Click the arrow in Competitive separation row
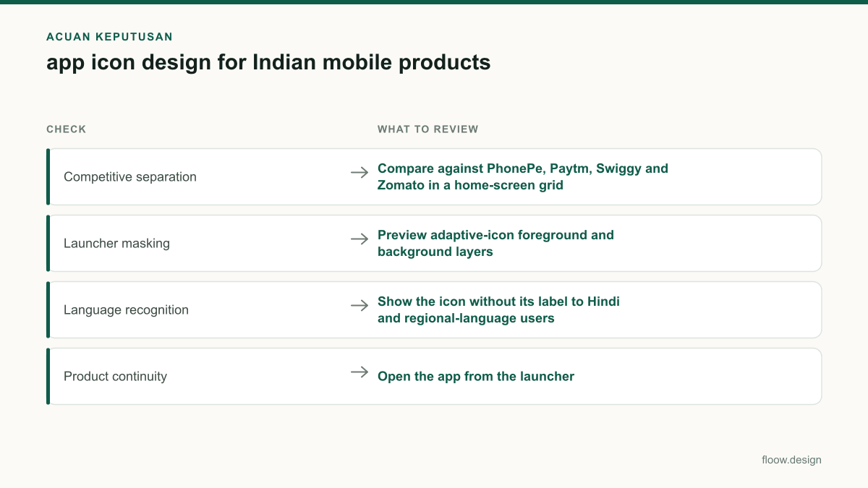The image size is (868, 488). (x=359, y=172)
